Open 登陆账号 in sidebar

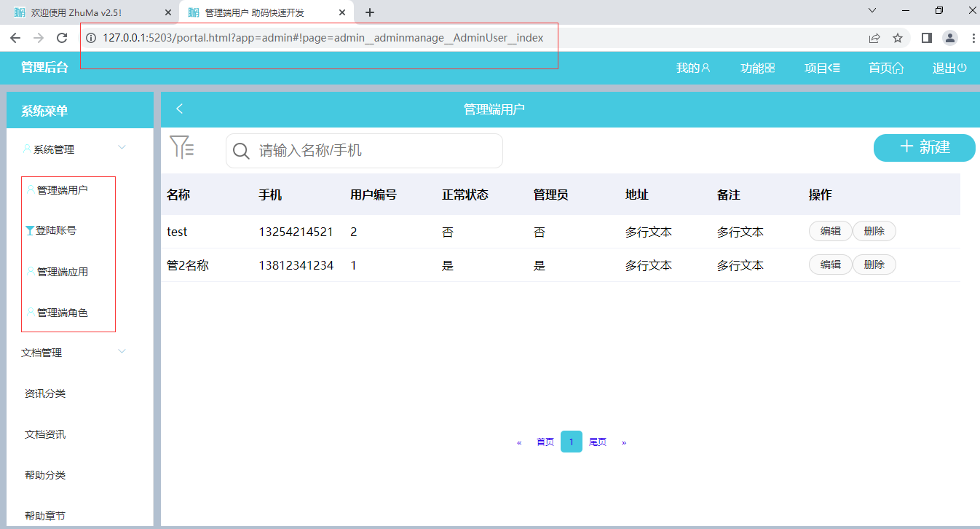click(x=56, y=231)
